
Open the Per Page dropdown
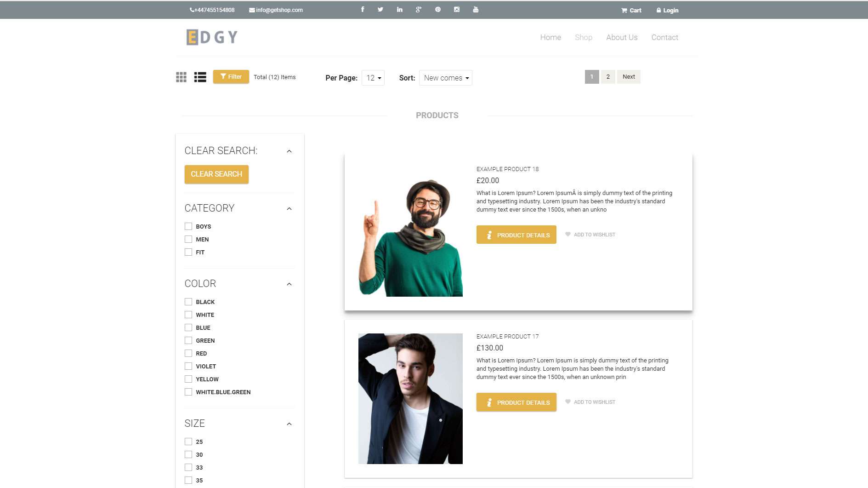[x=373, y=78]
